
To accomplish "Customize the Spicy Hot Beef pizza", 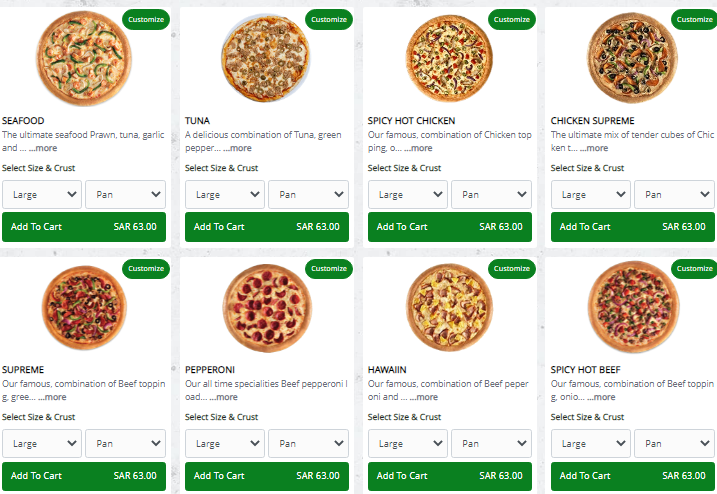I will pyautogui.click(x=695, y=268).
